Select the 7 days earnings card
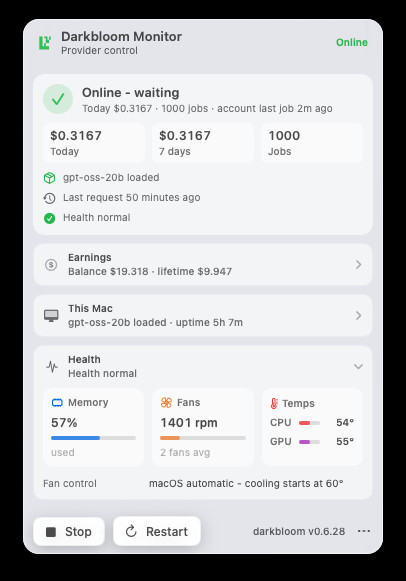Viewport: 406px width, 581px height. click(203, 143)
